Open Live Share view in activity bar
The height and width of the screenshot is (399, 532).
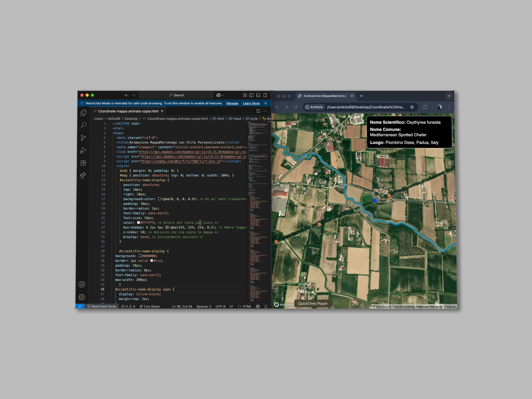(x=83, y=175)
